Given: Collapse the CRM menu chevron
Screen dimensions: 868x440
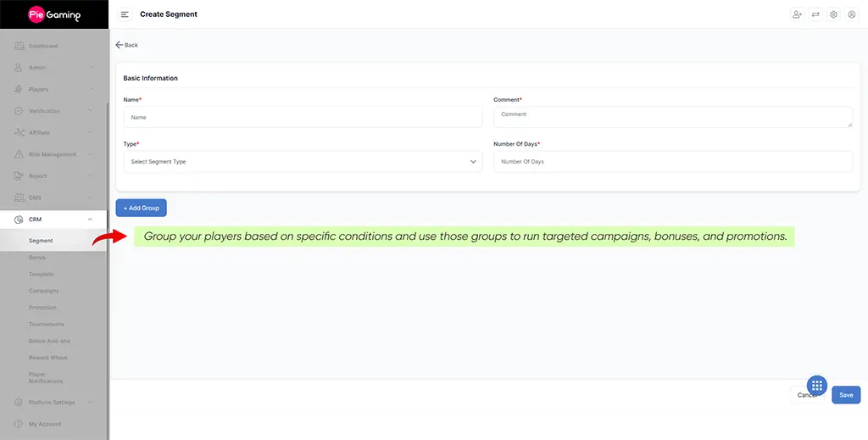Looking at the screenshot, I should [x=90, y=220].
